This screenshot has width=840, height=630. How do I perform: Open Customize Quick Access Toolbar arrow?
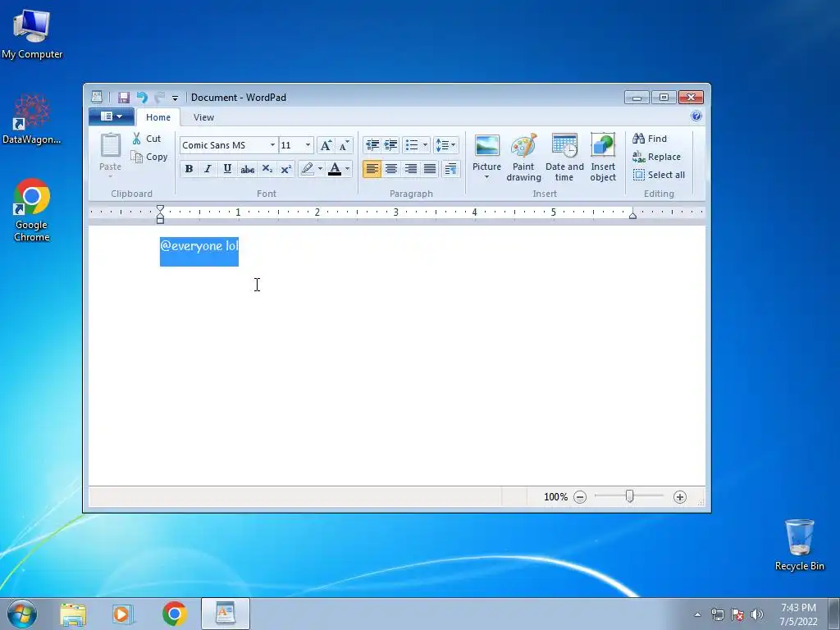(x=176, y=98)
